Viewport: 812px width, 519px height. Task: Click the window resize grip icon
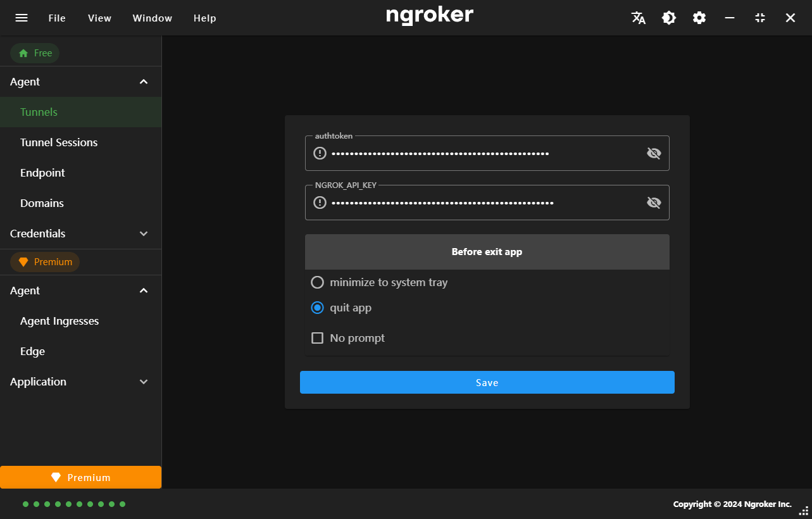pyautogui.click(x=804, y=511)
